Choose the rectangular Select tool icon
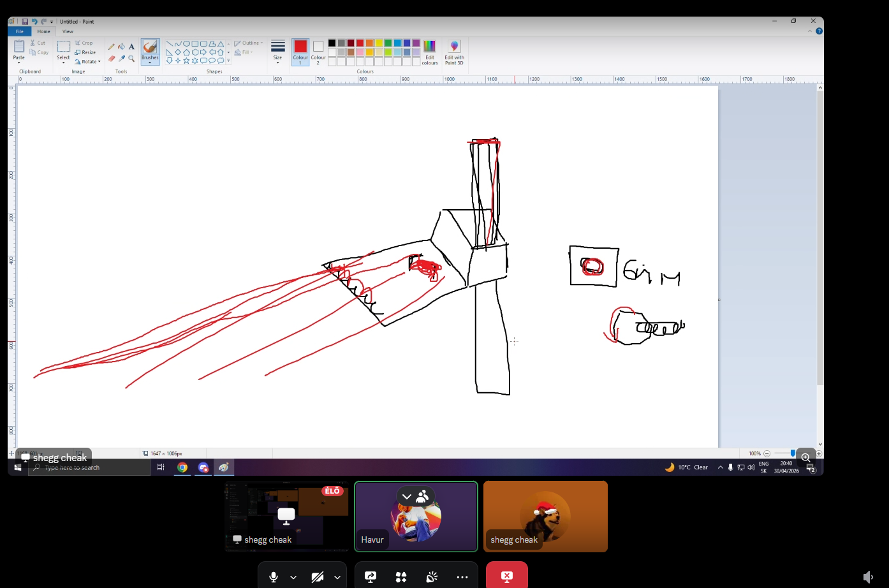889x588 pixels. click(64, 47)
